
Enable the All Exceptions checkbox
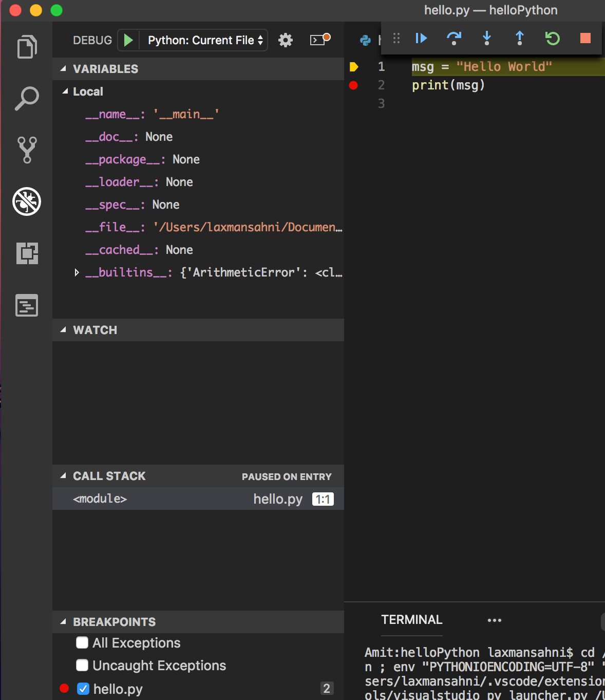pyautogui.click(x=82, y=643)
